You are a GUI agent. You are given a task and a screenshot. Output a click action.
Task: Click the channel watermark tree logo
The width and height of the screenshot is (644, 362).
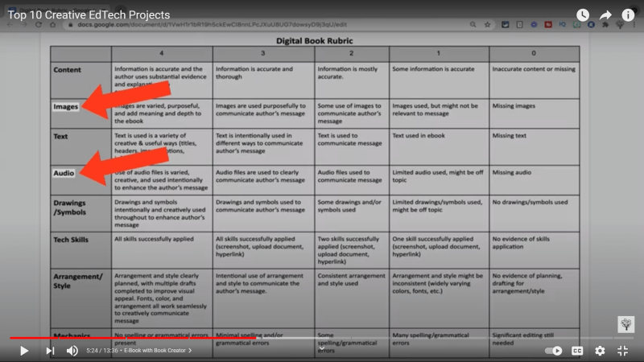click(x=625, y=323)
